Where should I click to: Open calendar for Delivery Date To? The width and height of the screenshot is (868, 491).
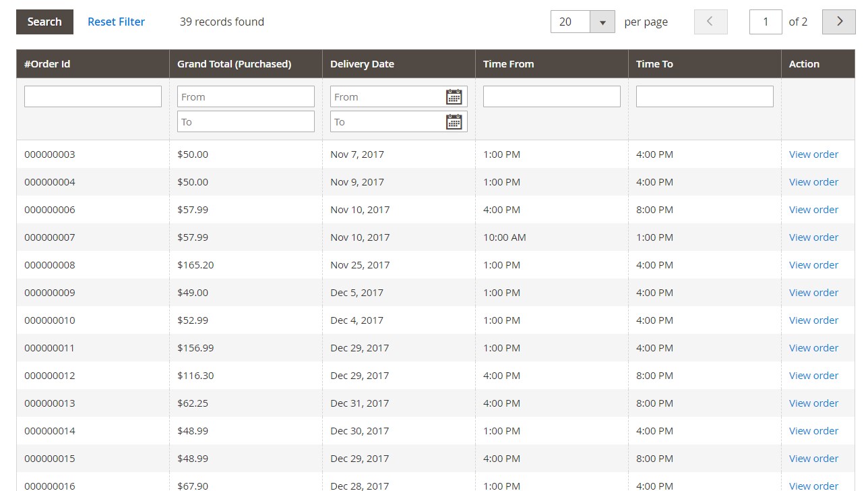pyautogui.click(x=454, y=121)
